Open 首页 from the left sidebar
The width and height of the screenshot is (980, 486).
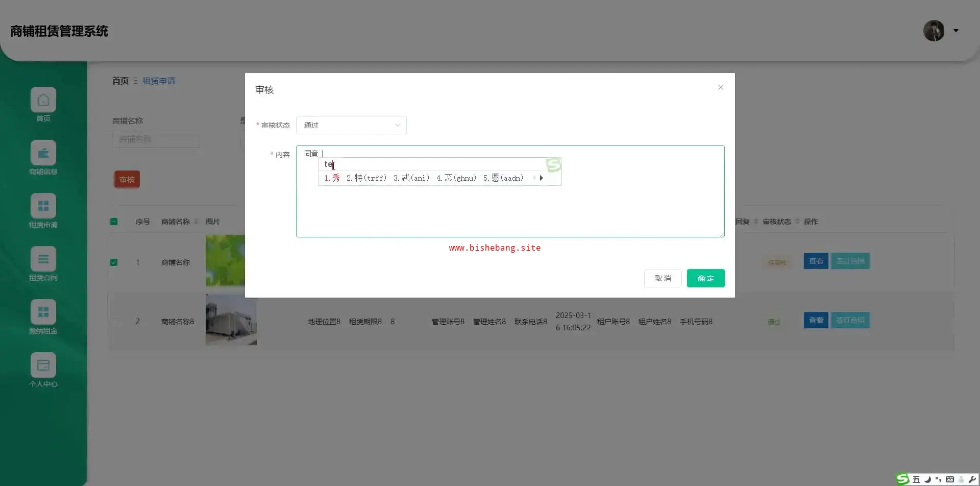(x=43, y=105)
